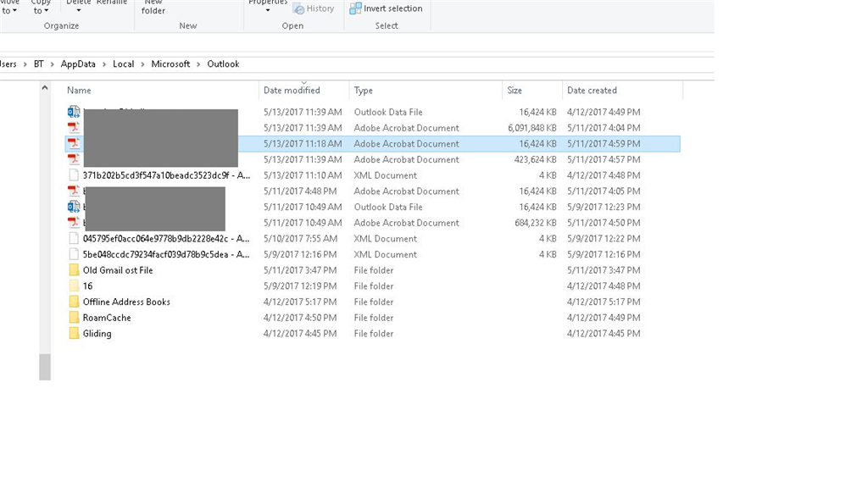
Task: Click the 423,624 KB size cell
Action: click(536, 159)
